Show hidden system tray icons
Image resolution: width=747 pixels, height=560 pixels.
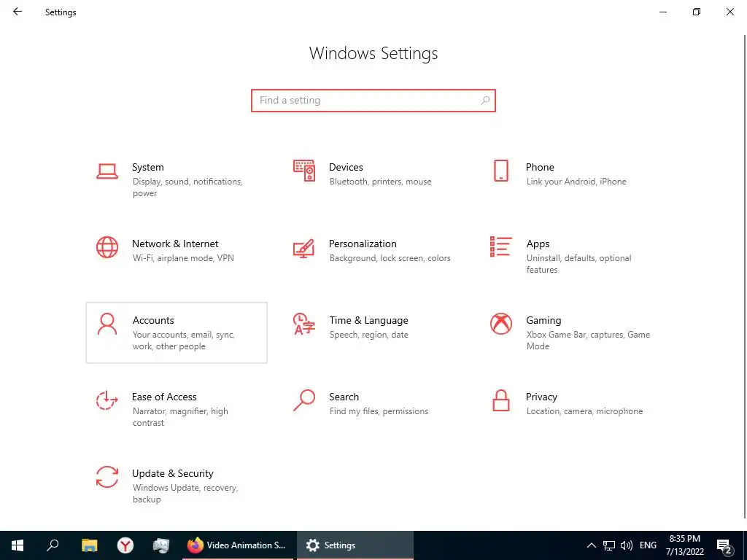point(591,545)
